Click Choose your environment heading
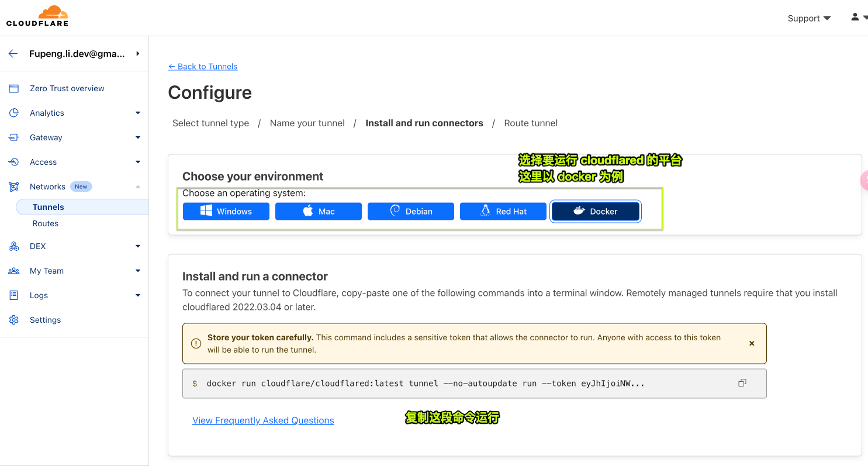 click(x=253, y=176)
